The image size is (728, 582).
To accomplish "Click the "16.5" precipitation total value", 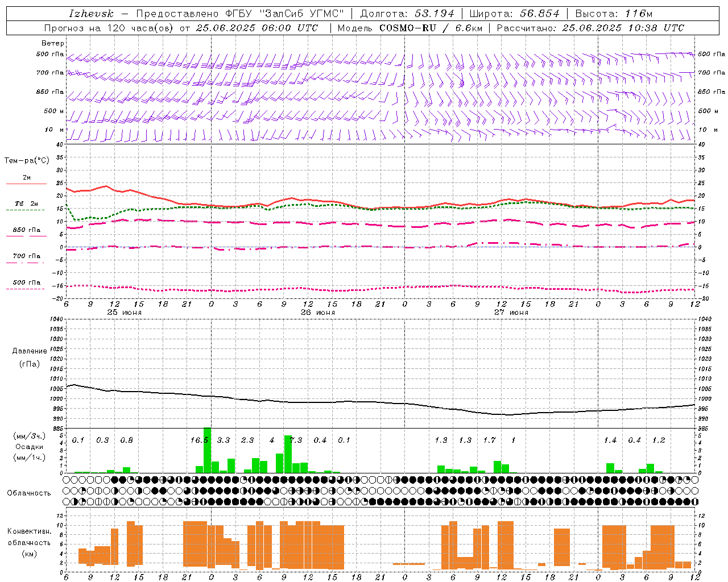I will pyautogui.click(x=200, y=440).
